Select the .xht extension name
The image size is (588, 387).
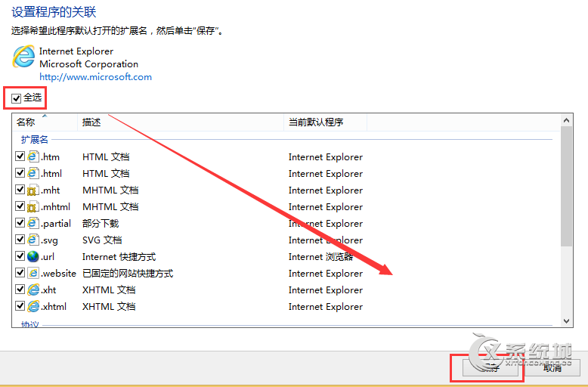(x=48, y=290)
